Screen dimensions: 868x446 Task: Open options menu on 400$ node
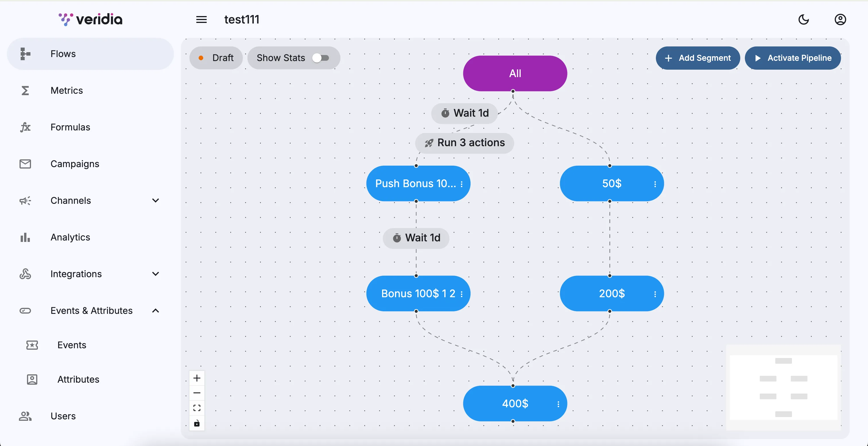[x=558, y=404]
